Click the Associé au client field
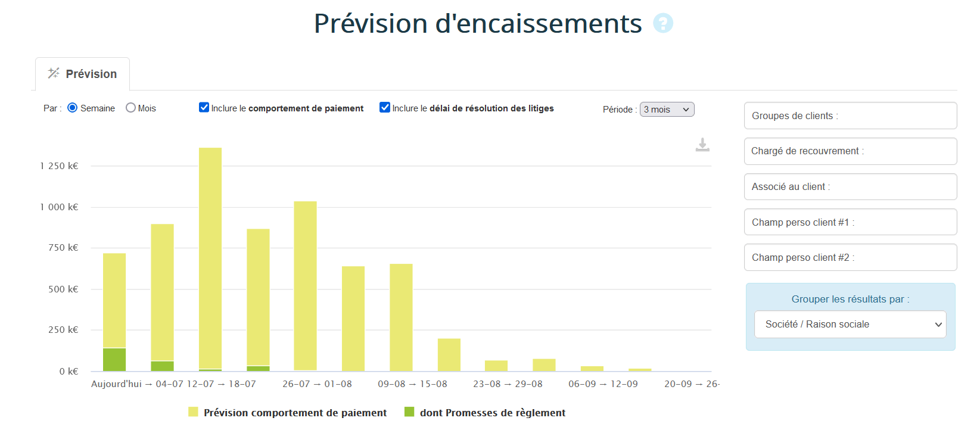 coord(850,187)
